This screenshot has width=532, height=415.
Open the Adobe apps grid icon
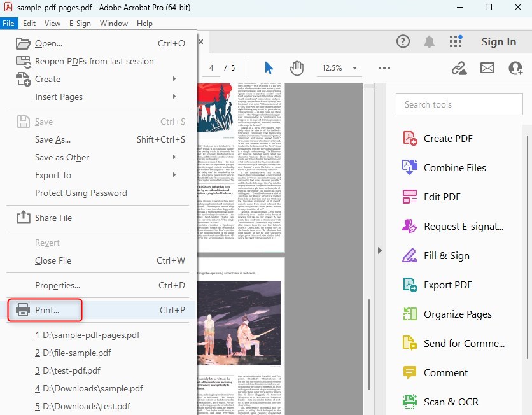tap(456, 41)
